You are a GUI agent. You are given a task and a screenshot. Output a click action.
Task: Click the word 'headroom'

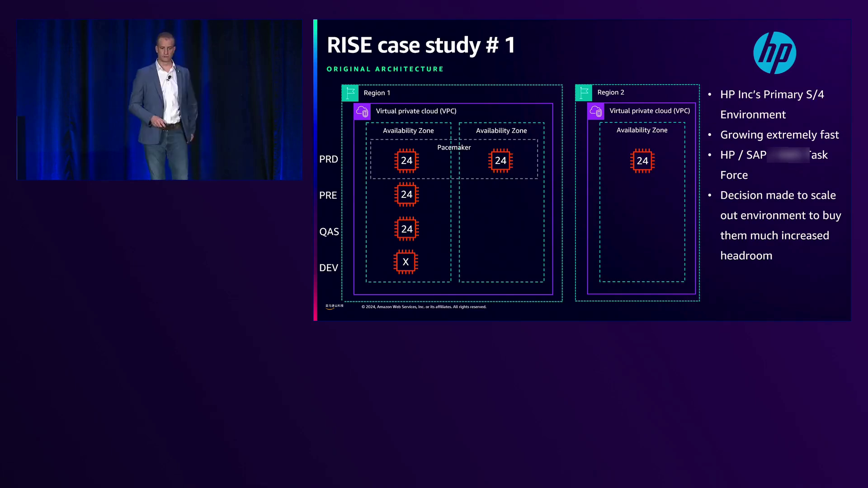pos(746,256)
